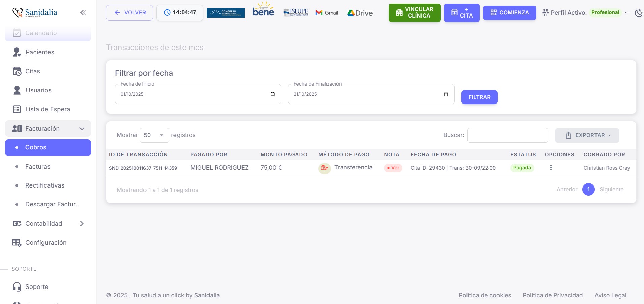The image size is (644, 304).
Task: Collapse the sidebar with double-chevron icon
Action: pyautogui.click(x=83, y=13)
